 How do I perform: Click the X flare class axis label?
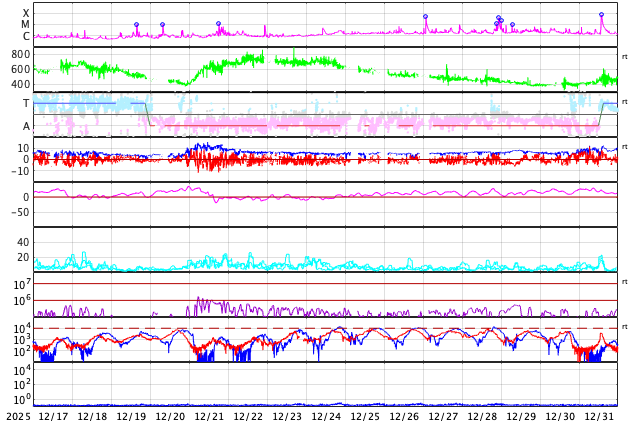point(26,13)
